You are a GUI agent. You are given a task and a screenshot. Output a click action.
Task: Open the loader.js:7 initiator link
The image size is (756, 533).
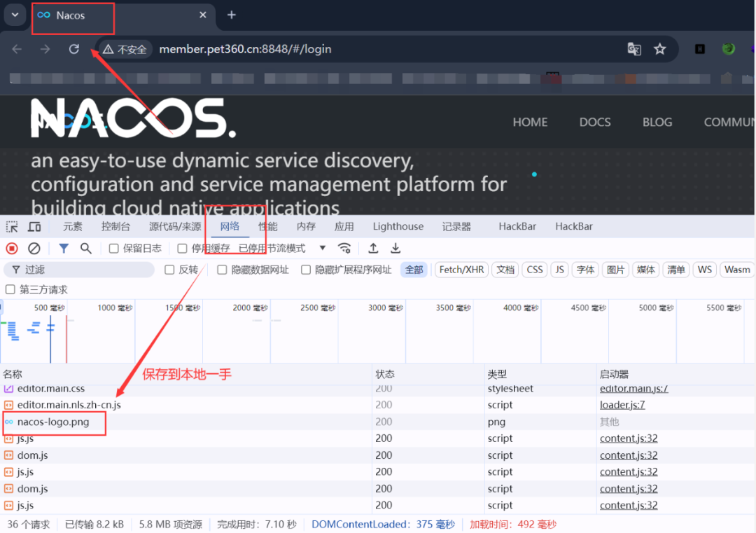coord(622,405)
